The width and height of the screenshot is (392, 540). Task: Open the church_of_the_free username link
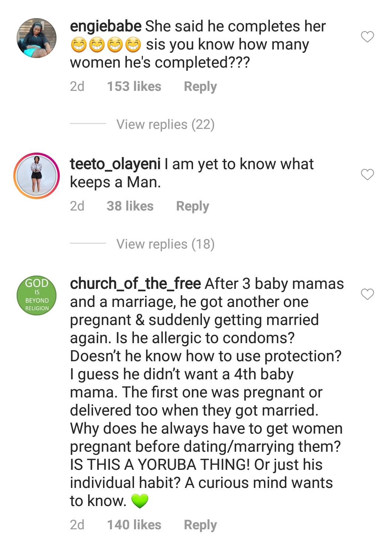[x=135, y=284]
